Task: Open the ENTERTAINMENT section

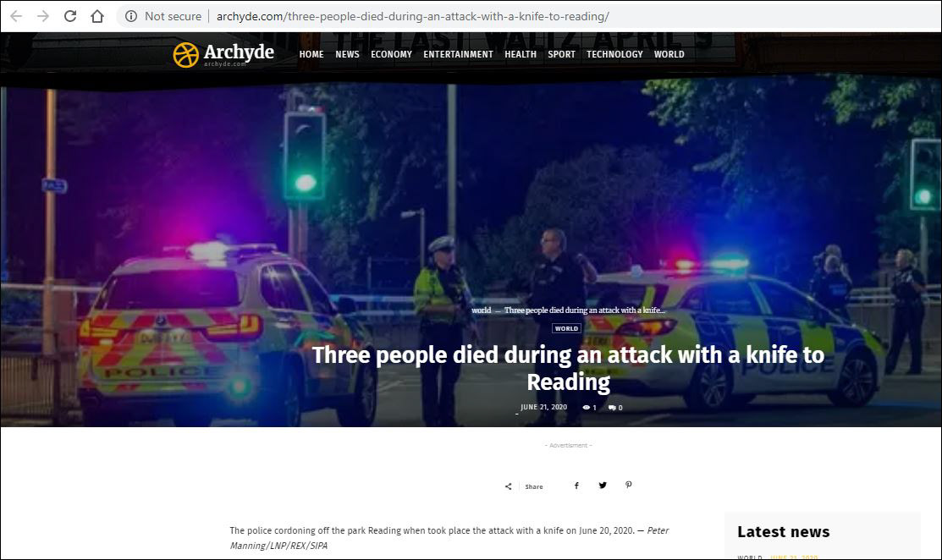Action: click(x=459, y=54)
